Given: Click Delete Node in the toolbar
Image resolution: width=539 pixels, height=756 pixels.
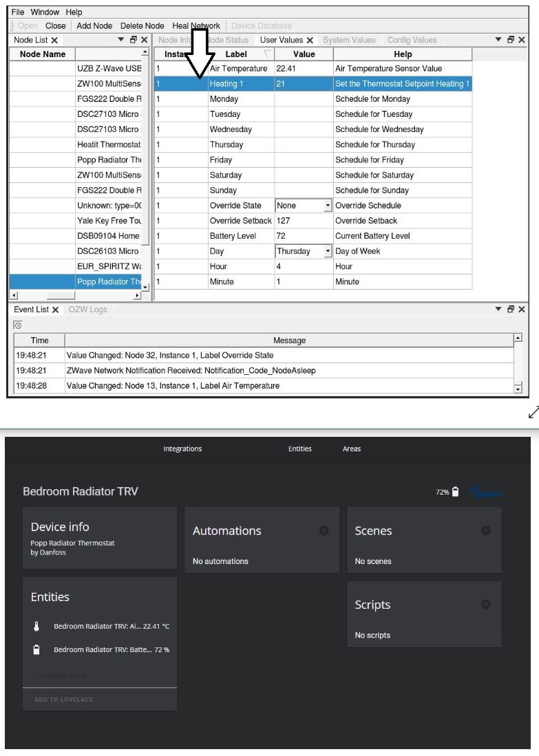Looking at the screenshot, I should [142, 26].
